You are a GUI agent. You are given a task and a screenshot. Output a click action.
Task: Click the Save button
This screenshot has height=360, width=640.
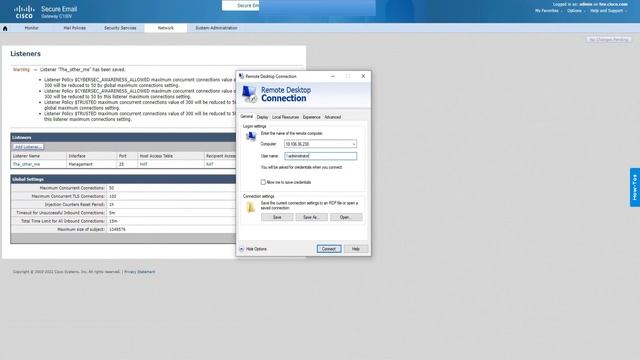(277, 218)
